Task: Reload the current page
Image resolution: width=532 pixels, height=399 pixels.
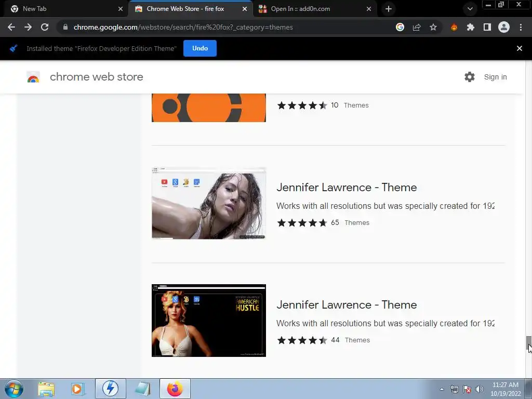Action: pyautogui.click(x=45, y=27)
